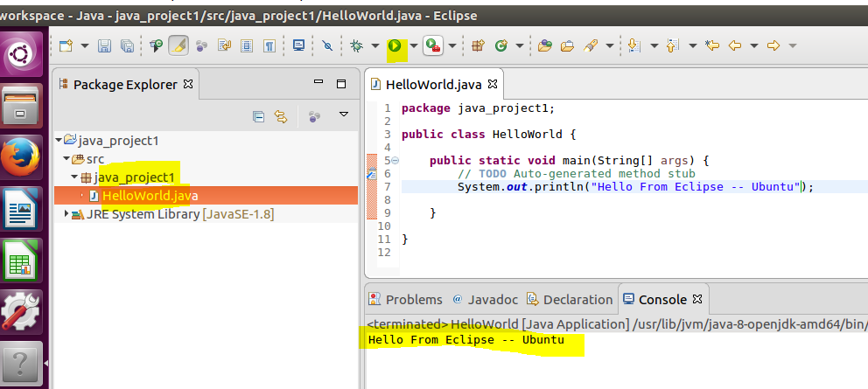868x389 pixels.
Task: Toggle Mark Occurrences highlighter button
Action: [x=178, y=46]
